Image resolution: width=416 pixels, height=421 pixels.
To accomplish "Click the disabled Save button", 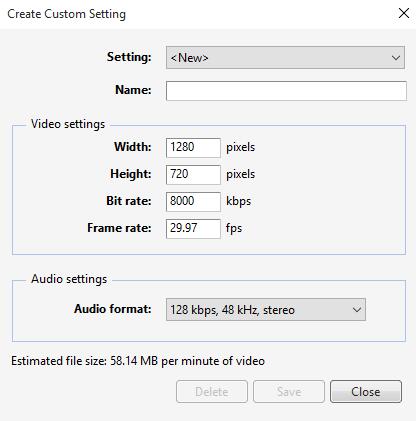I will [x=289, y=392].
